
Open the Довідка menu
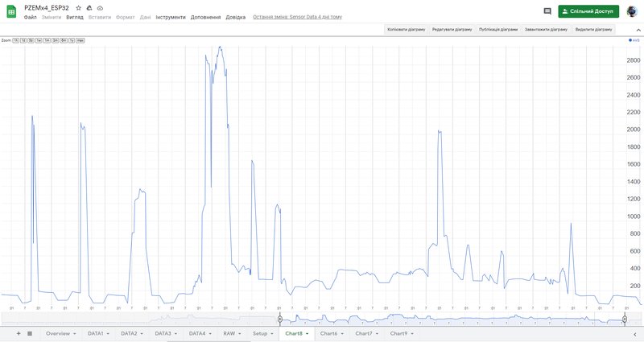coord(235,17)
